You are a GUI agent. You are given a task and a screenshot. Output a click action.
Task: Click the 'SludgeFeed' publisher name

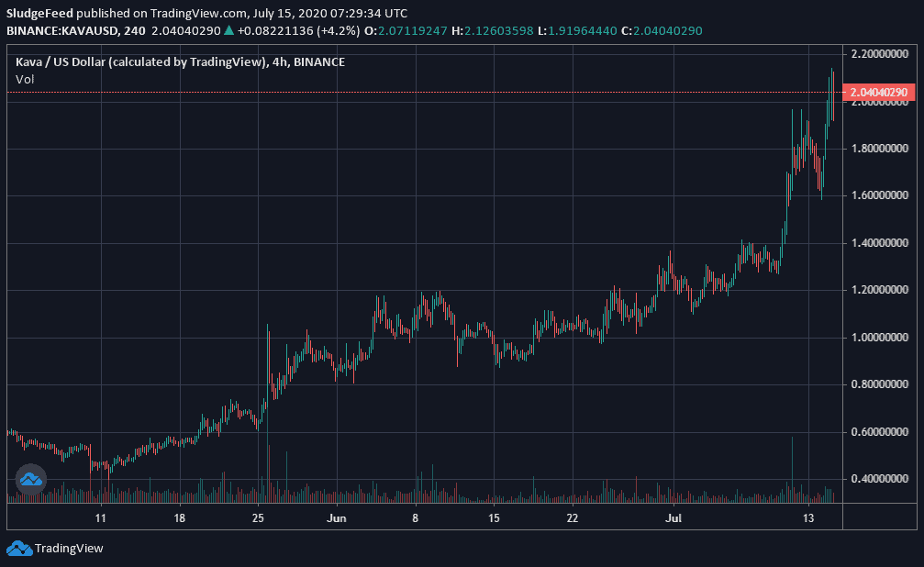tap(40, 13)
